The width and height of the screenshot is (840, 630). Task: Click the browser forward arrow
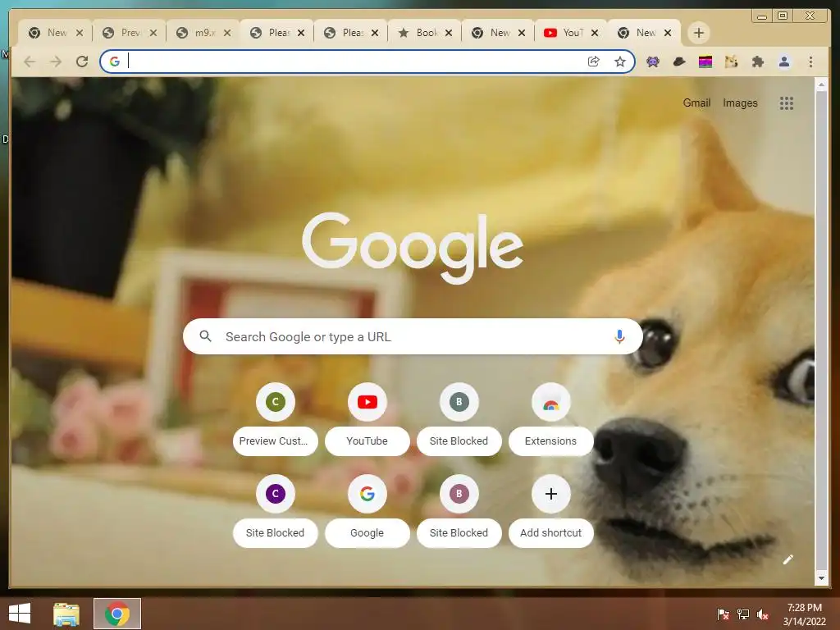[56, 62]
